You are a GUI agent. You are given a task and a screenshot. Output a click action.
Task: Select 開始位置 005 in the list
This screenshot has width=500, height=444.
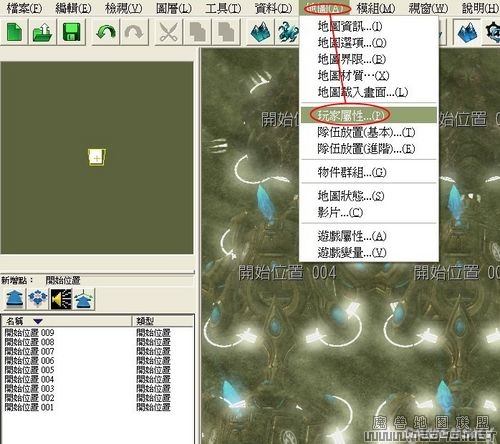(29, 370)
